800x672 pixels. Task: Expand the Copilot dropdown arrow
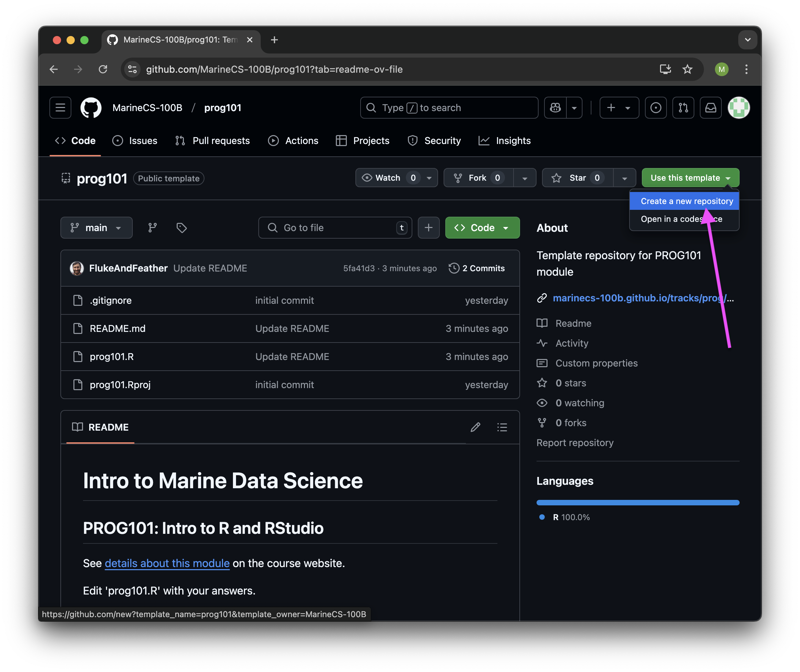pos(574,108)
